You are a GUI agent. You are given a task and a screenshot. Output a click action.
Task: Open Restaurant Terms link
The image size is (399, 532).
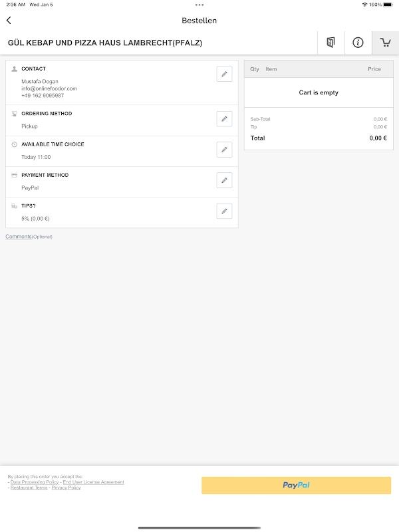click(x=29, y=487)
